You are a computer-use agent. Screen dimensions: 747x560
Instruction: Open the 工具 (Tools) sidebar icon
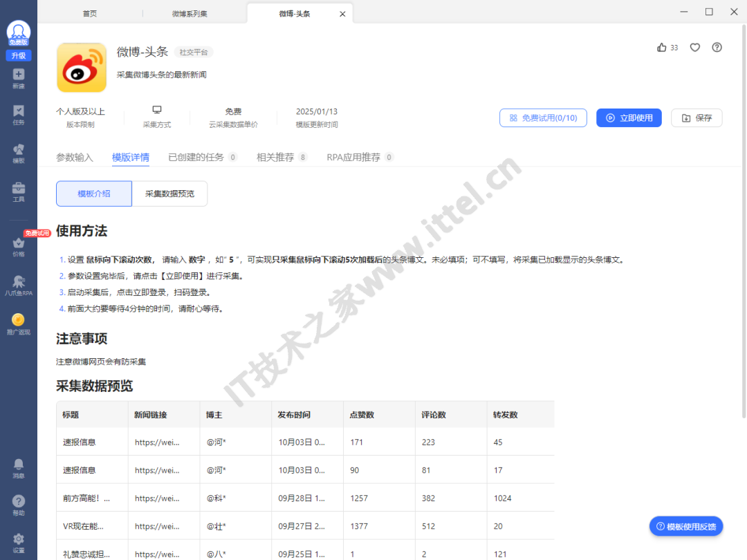click(19, 192)
